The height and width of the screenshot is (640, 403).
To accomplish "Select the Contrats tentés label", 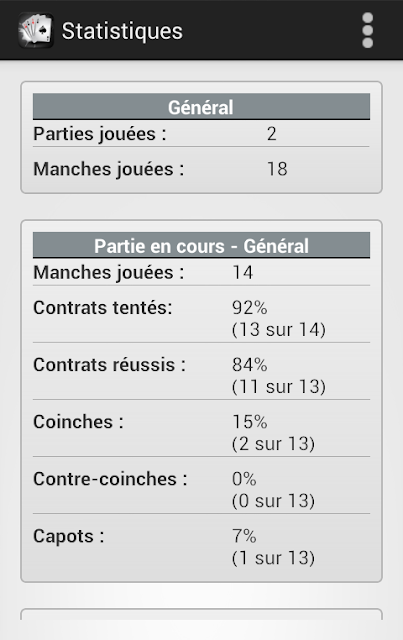I will tap(103, 308).
